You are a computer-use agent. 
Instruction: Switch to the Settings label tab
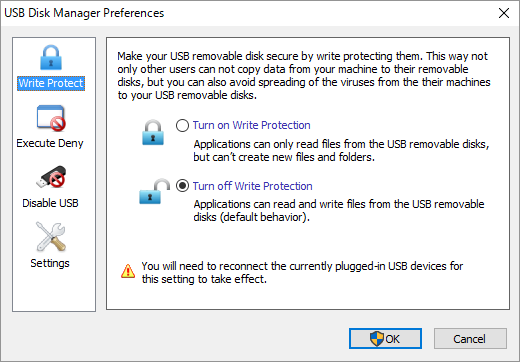point(50,263)
